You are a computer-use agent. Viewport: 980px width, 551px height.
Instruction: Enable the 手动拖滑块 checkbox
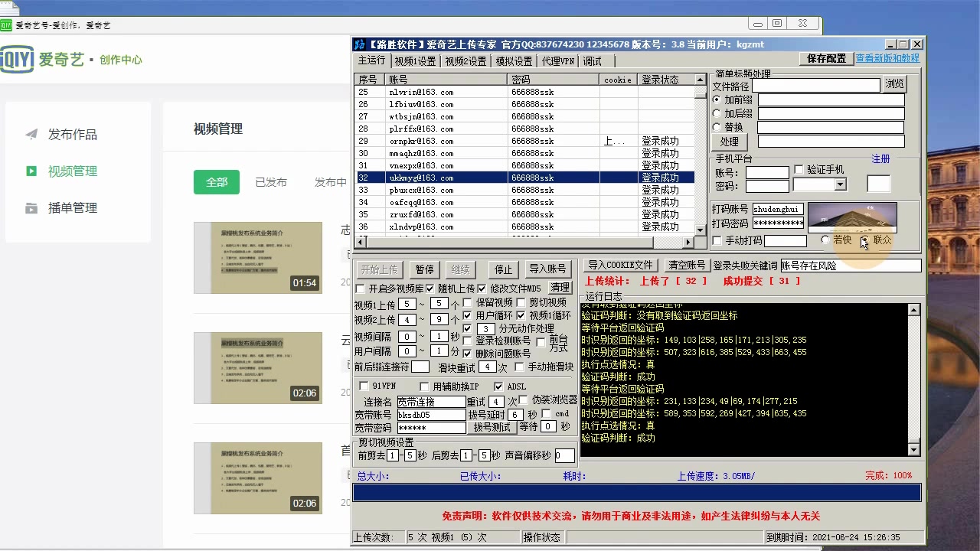tap(520, 367)
